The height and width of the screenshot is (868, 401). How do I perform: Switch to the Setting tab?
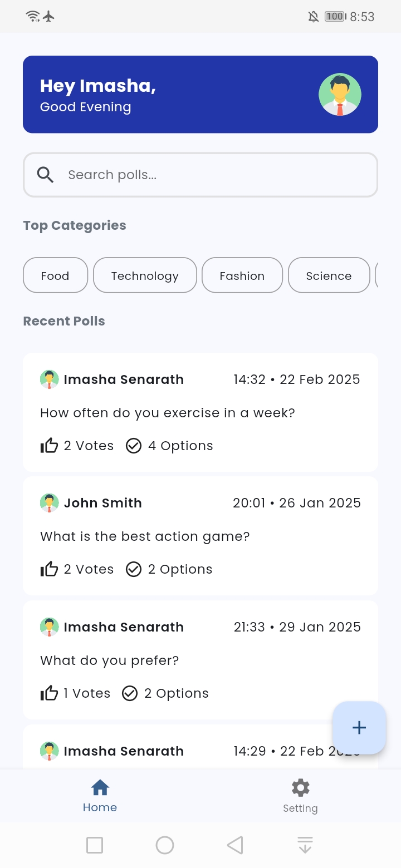click(300, 796)
